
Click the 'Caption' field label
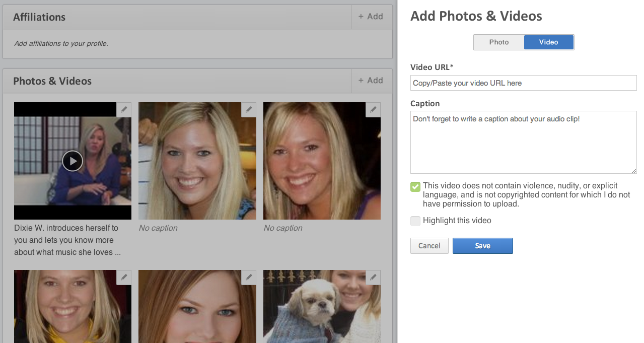tap(425, 104)
